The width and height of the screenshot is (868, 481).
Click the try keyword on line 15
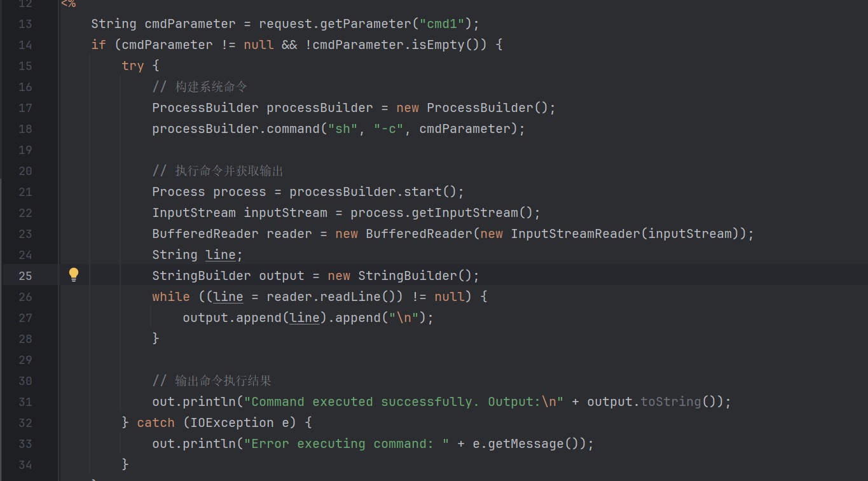[x=133, y=66]
